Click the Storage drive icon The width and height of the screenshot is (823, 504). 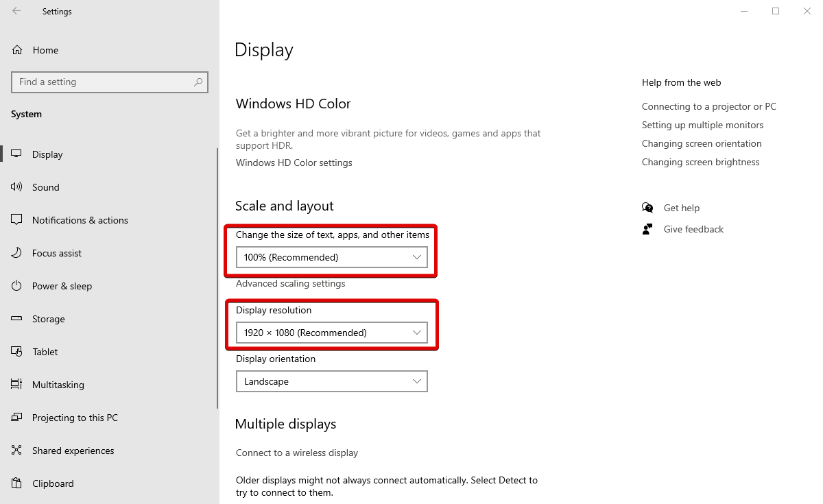[x=17, y=319]
